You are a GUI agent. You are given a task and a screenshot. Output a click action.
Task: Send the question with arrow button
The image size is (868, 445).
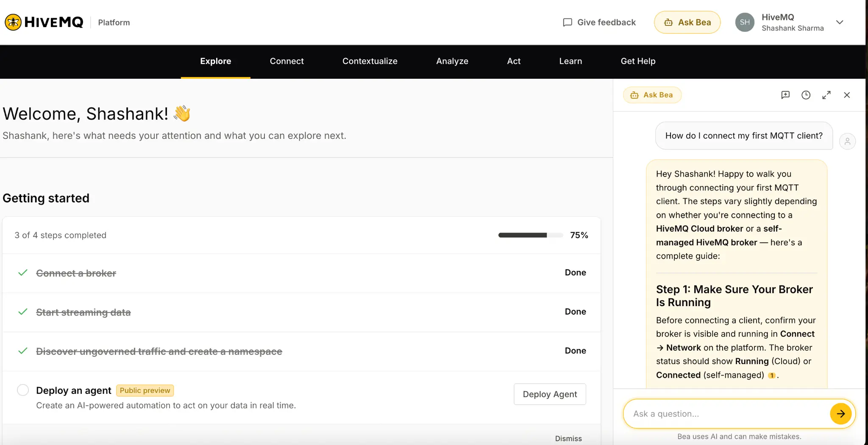841,414
